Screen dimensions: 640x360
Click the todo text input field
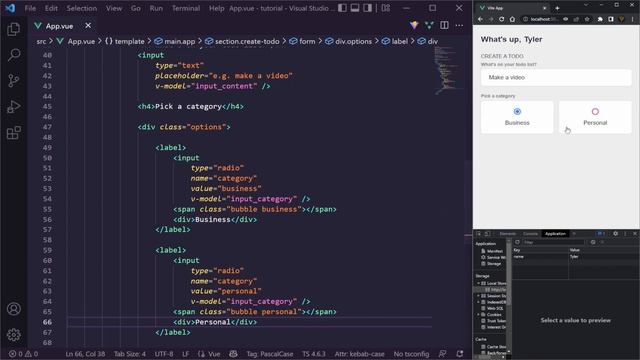(x=556, y=77)
